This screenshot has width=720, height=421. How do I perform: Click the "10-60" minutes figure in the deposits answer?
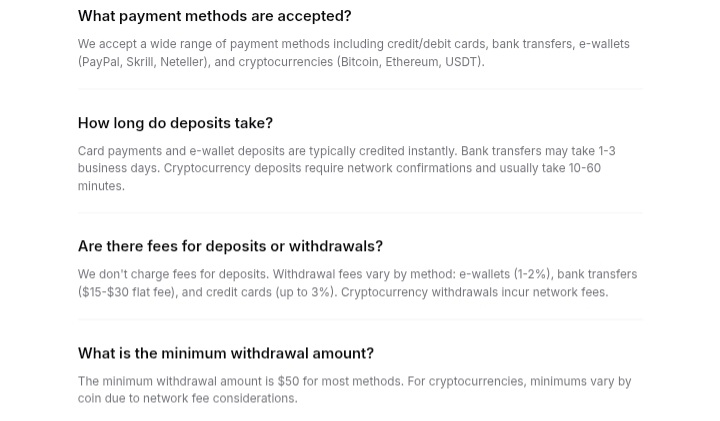click(x=585, y=168)
